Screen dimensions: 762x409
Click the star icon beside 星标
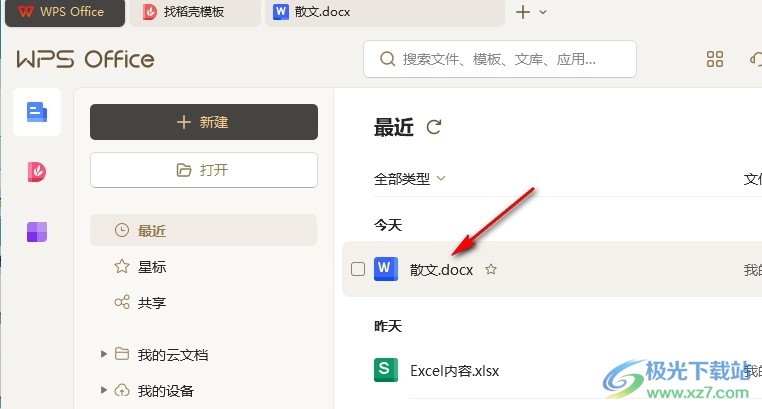pyautogui.click(x=121, y=266)
